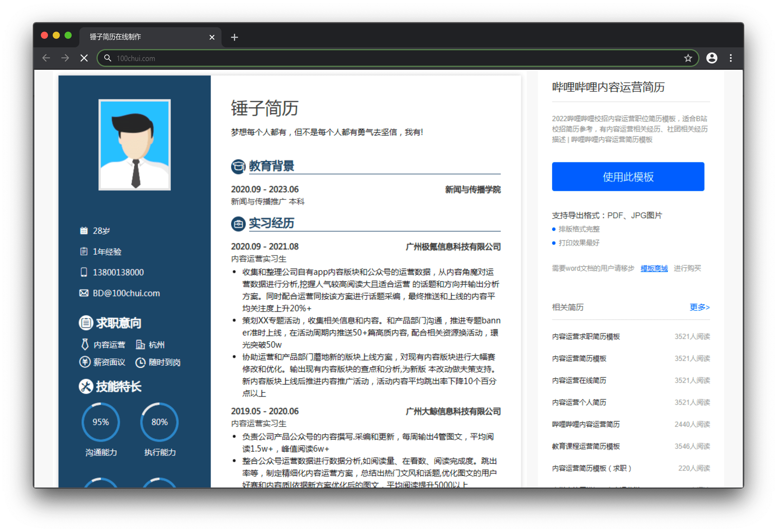
Task: Click the 求职意向 section icon
Action: point(86,323)
